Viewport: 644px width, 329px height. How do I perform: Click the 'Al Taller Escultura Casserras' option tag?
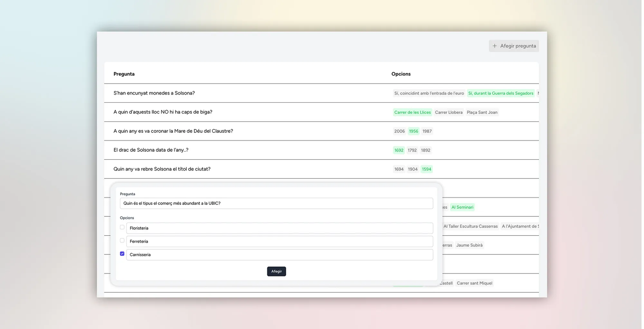(x=470, y=226)
